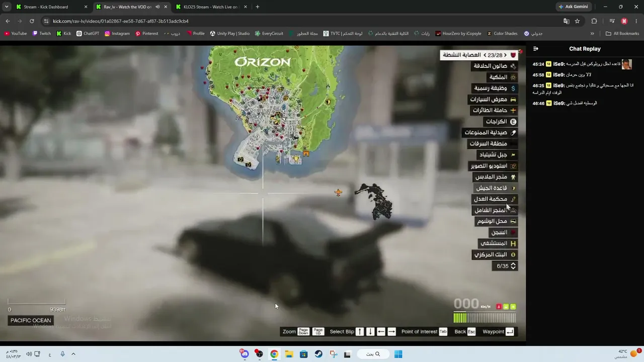The width and height of the screenshot is (644, 362).
Task: Click the 23/28 active gang selector
Action: (479, 55)
